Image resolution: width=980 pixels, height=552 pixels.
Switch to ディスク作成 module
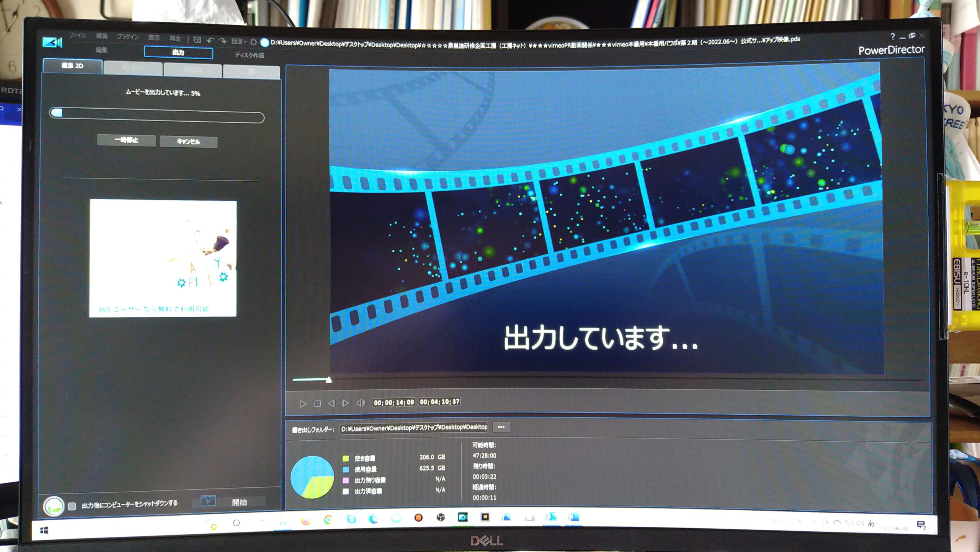tap(249, 55)
